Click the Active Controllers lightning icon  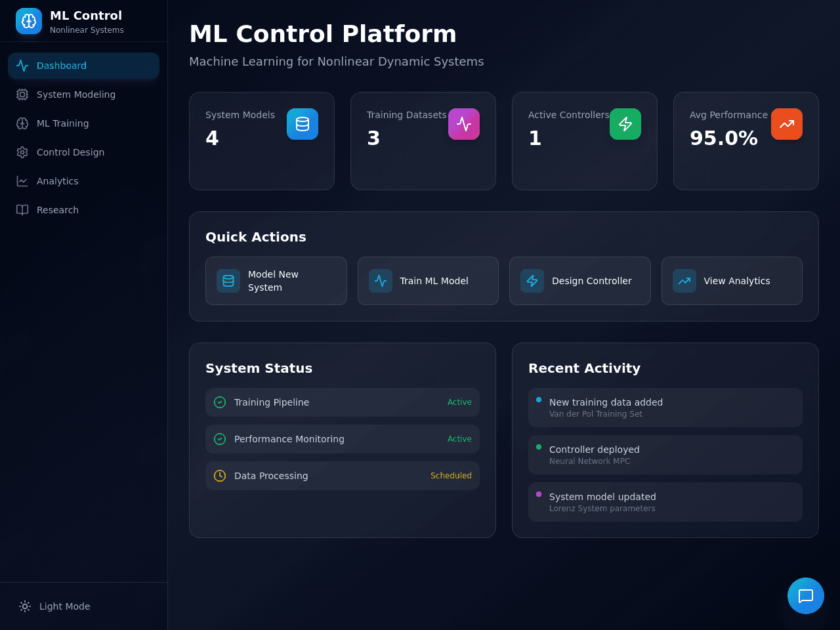[x=625, y=124]
